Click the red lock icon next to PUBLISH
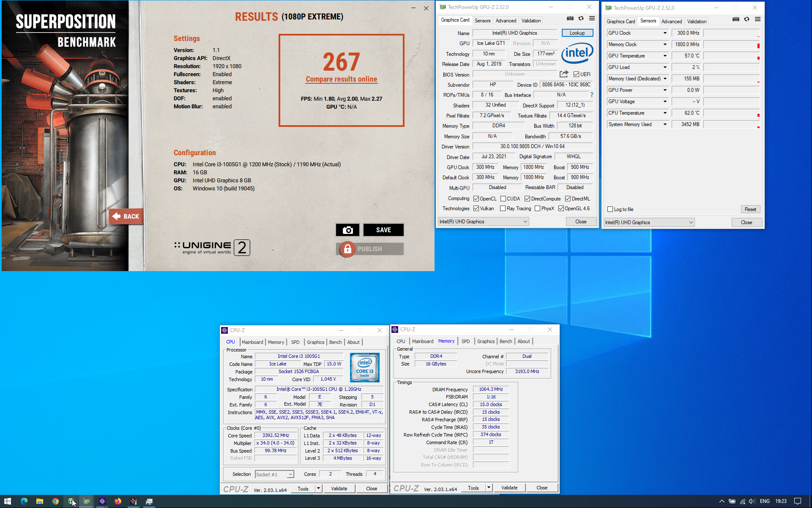The height and width of the screenshot is (508, 812). (x=347, y=249)
